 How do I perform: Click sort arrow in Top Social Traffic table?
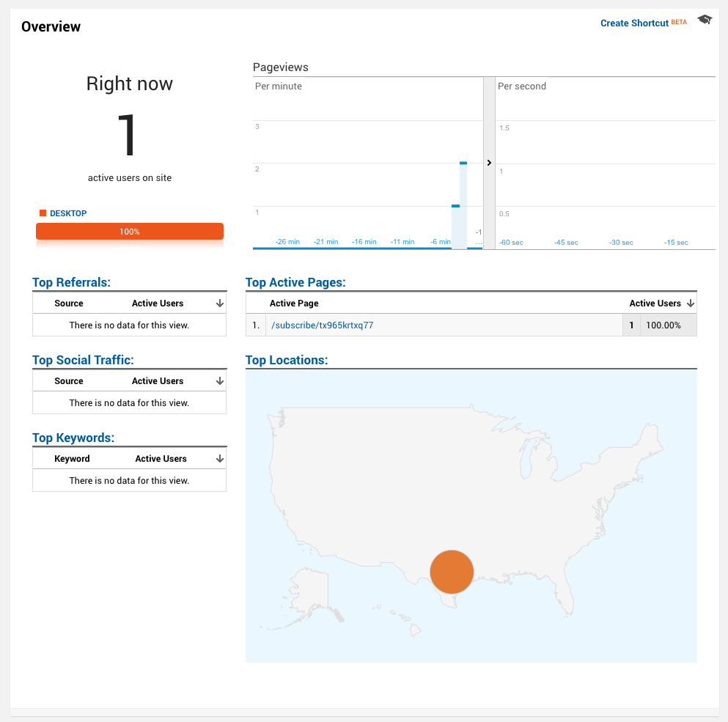point(219,381)
